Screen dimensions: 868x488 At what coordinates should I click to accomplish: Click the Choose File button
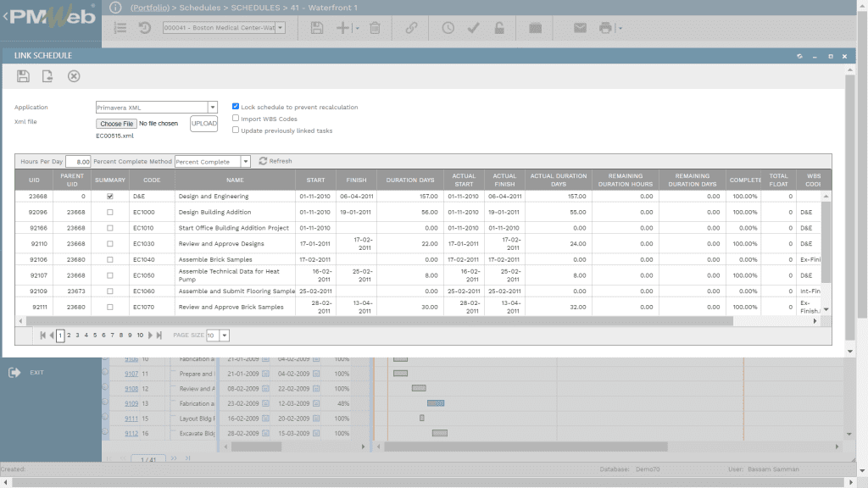pyautogui.click(x=116, y=124)
